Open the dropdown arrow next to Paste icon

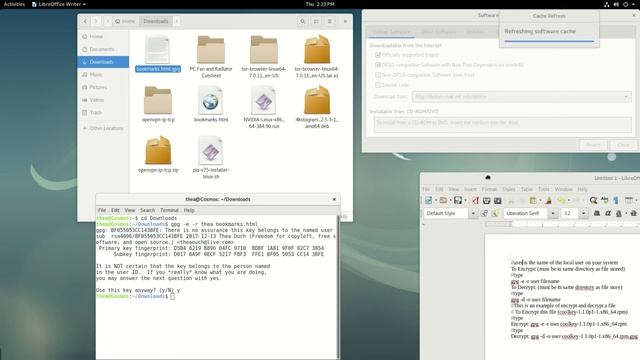[540, 200]
